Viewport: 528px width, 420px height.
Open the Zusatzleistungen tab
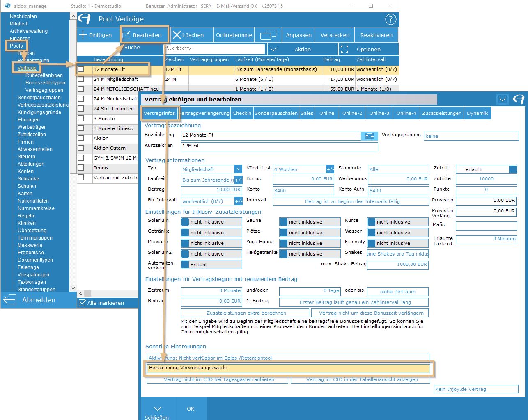[442, 113]
